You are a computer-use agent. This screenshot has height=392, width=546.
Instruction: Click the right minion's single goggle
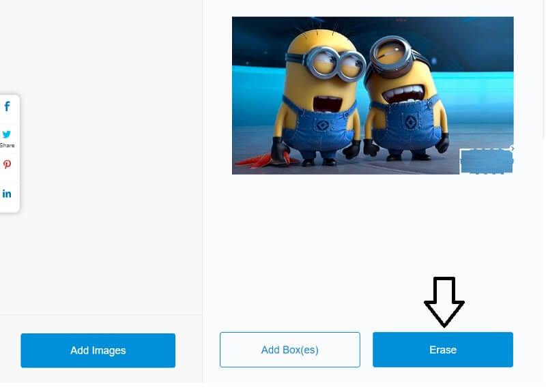pyautogui.click(x=390, y=55)
